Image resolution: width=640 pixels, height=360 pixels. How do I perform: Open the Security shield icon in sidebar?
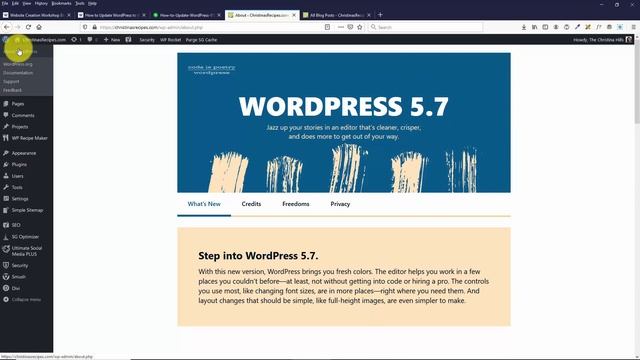click(6, 265)
